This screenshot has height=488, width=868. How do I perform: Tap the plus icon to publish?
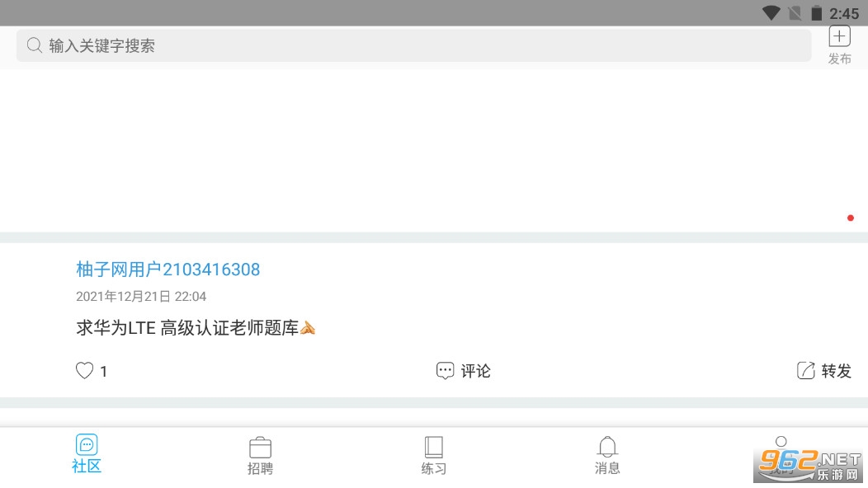pyautogui.click(x=839, y=36)
